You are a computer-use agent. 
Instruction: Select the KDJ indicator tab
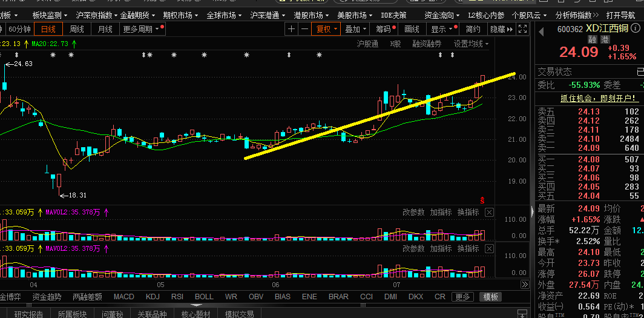tap(153, 297)
